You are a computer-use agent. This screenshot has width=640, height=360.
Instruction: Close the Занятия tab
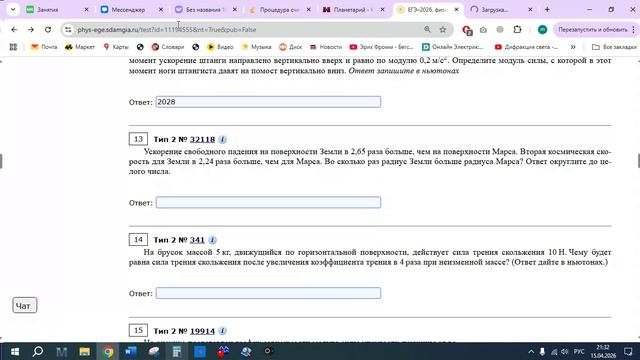87,9
